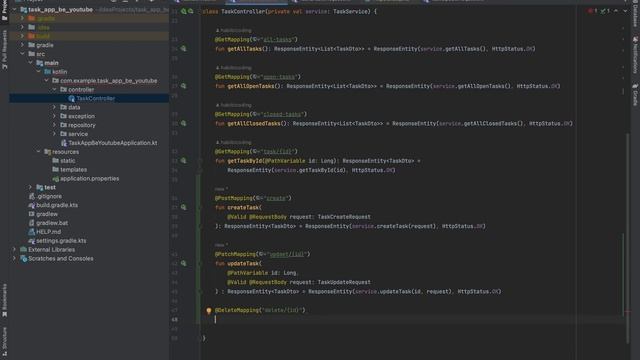The width and height of the screenshot is (640, 360).
Task: Select TaskController in project tree
Action: tap(96, 98)
